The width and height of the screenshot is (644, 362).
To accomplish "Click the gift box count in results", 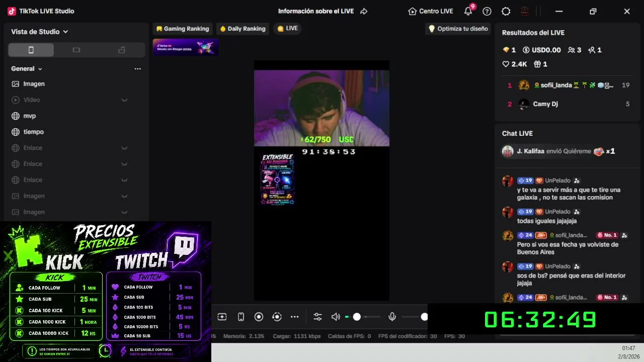I will tap(540, 64).
